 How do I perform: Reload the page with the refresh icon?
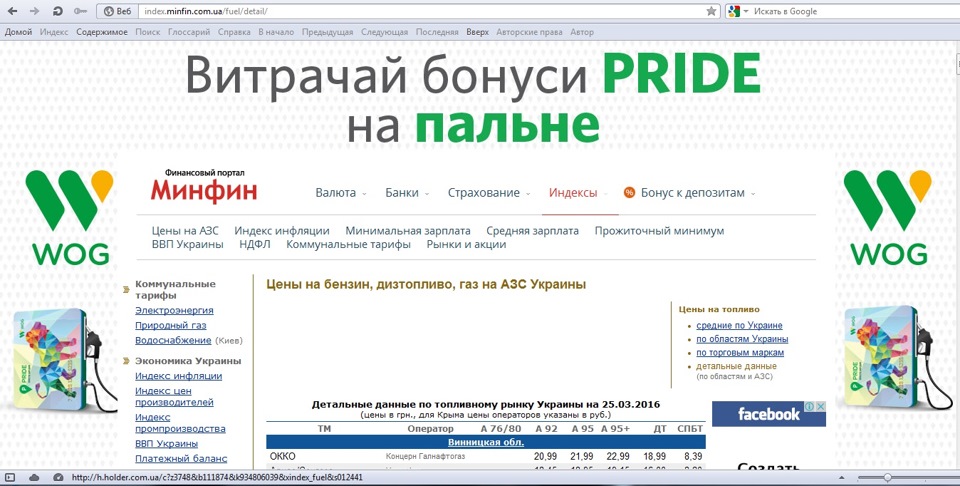58,11
